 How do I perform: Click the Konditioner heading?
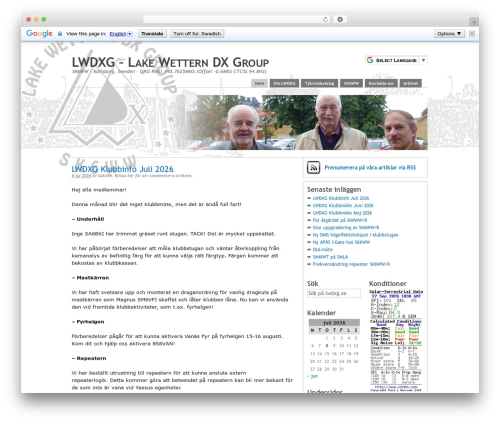388,284
